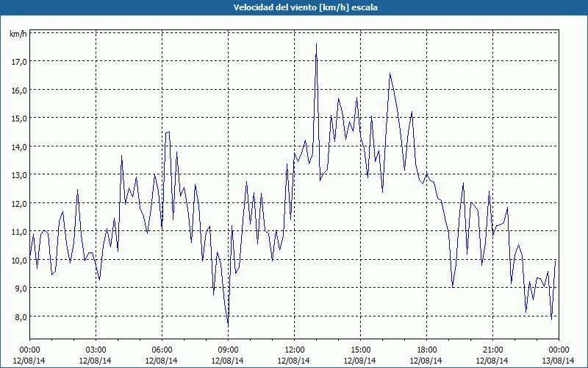
Task: Click the '06:00' time axis label
Action: point(162,350)
